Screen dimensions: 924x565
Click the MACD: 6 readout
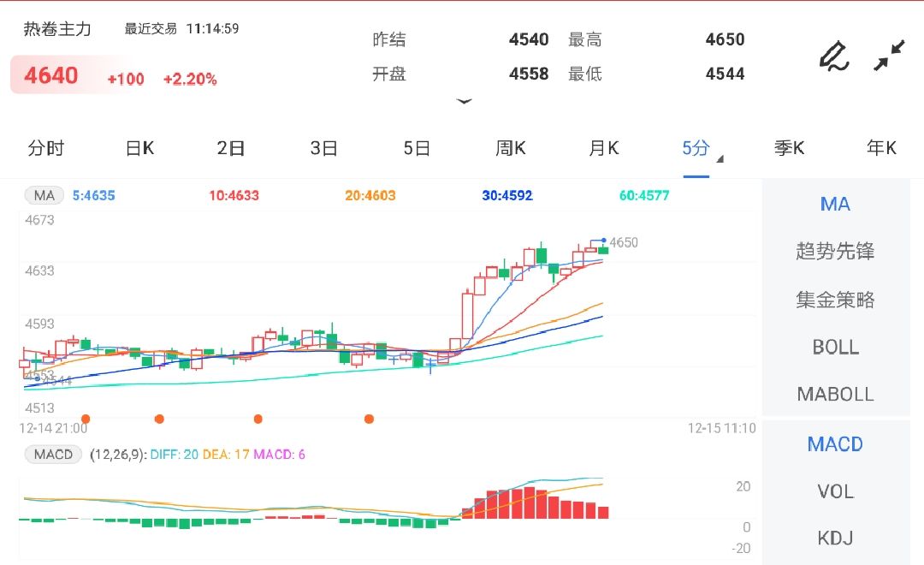(x=279, y=454)
